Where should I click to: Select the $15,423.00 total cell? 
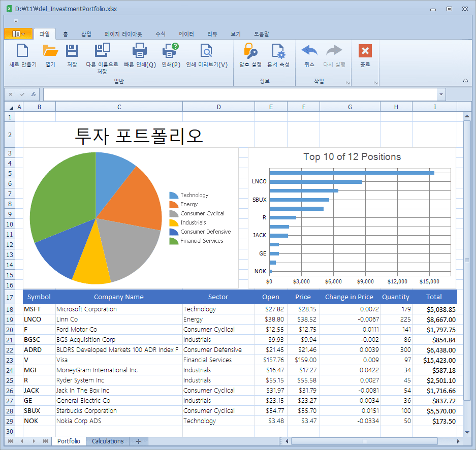click(434, 360)
